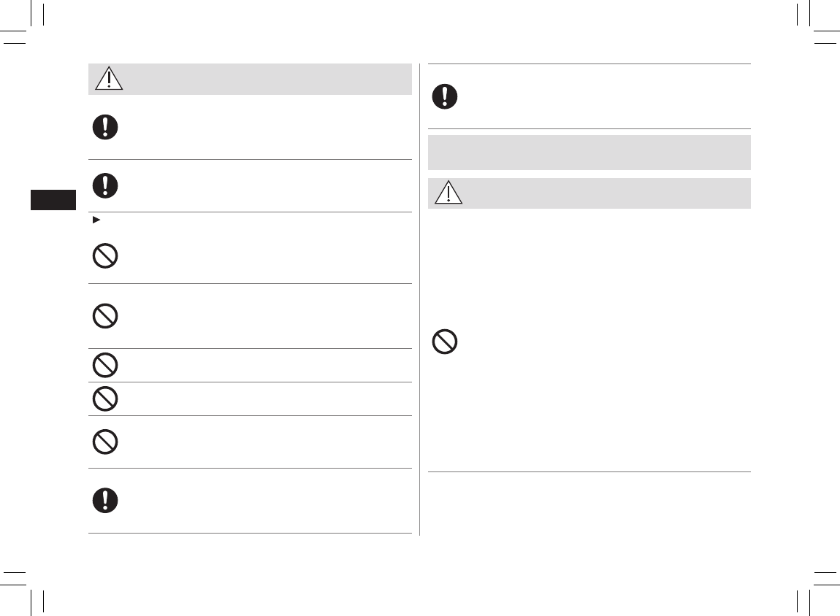Click the fourth prohibition icon, left column
The image size is (840, 616).
point(105,399)
